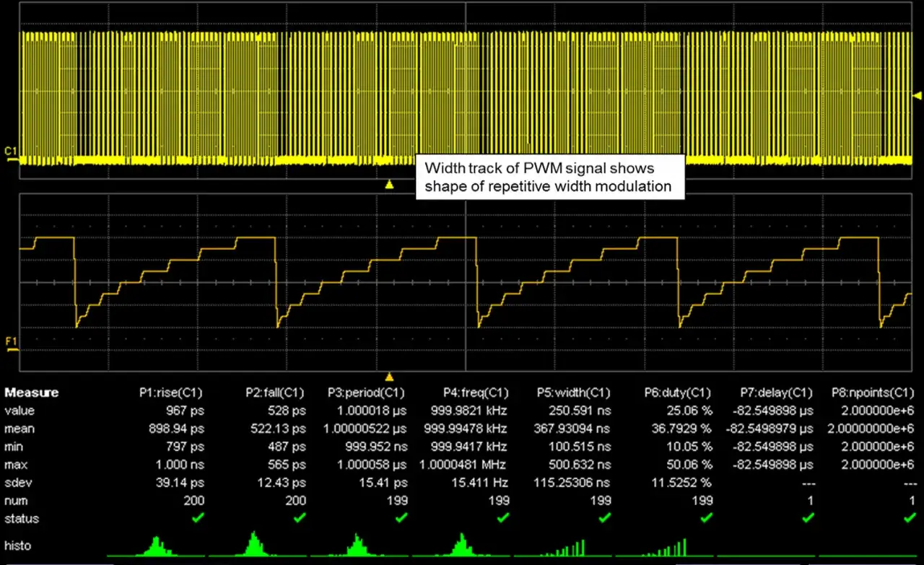Click the P5 width status checkmark
Image resolution: width=924 pixels, height=565 pixels.
[605, 518]
